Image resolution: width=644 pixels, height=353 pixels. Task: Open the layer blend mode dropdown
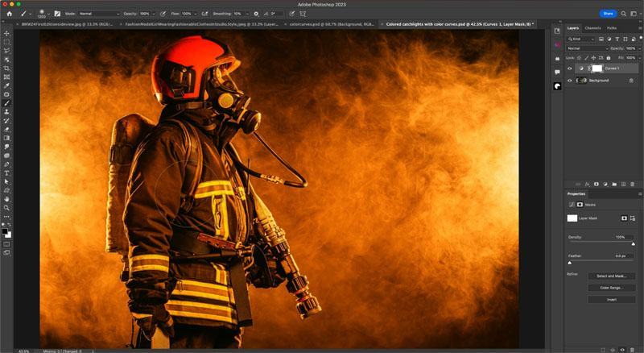coord(586,48)
